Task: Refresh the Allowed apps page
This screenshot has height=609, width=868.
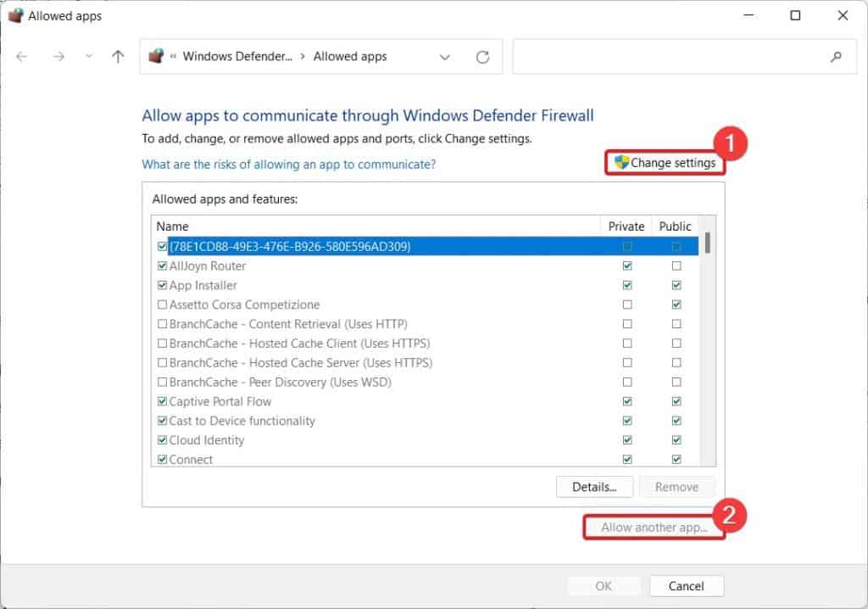Action: click(482, 57)
